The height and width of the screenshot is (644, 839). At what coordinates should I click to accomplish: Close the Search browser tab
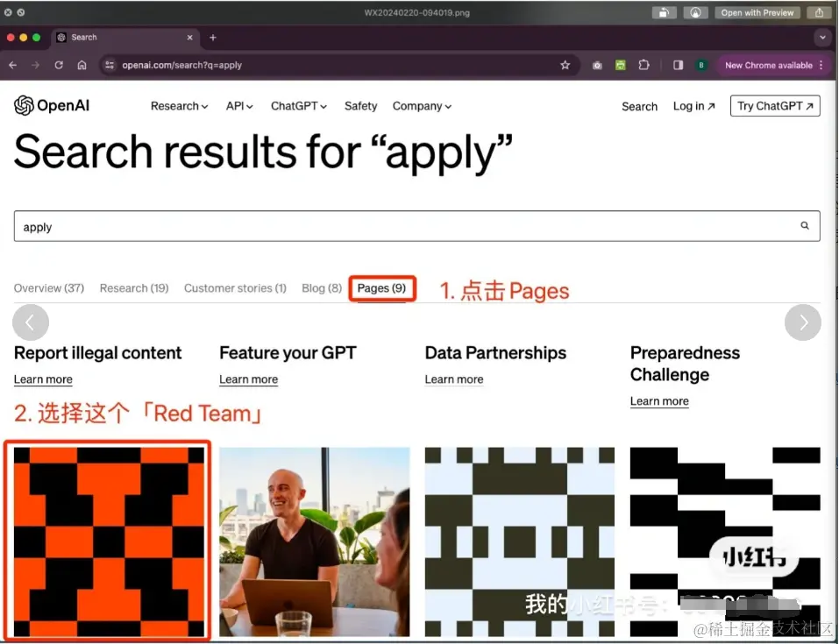coord(190,38)
